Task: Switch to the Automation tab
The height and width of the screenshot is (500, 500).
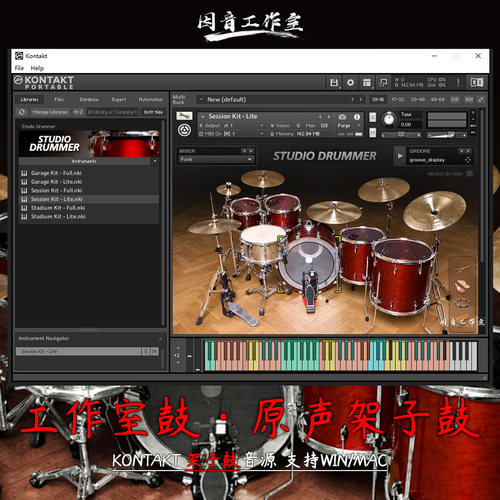Action: [x=151, y=99]
